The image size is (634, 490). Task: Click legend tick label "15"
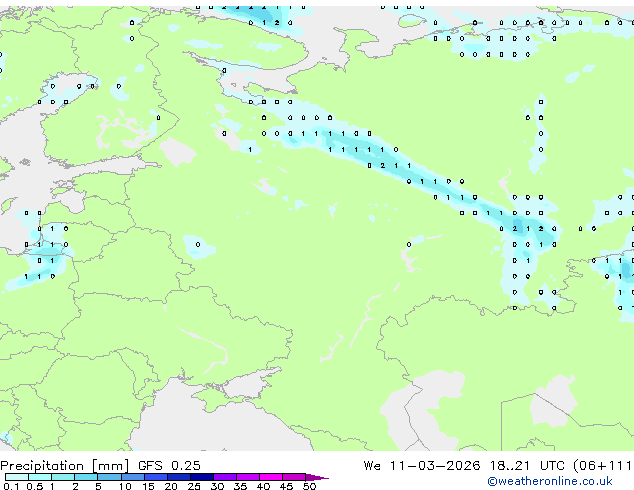coord(148,486)
